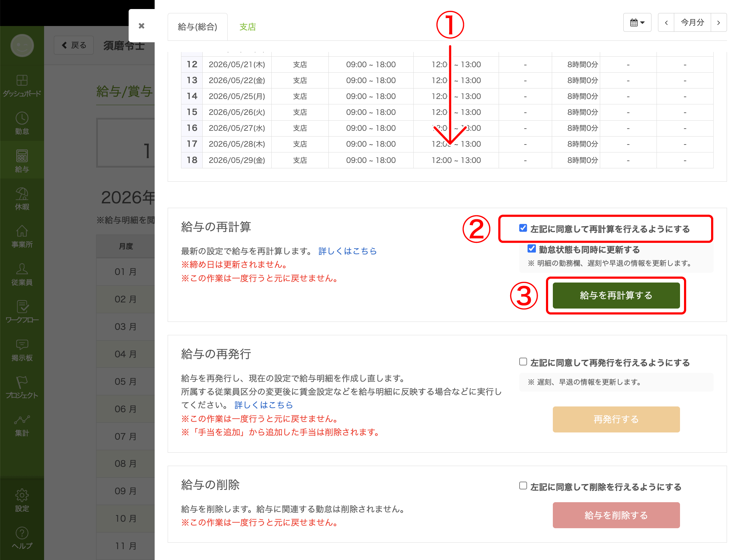Select the 07 月 row in background list
Image resolution: width=740 pixels, height=560 pixels.
click(125, 436)
